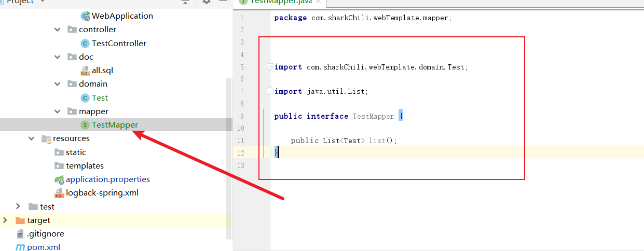Expand the target folder arrow
The image size is (644, 251).
tap(6, 220)
